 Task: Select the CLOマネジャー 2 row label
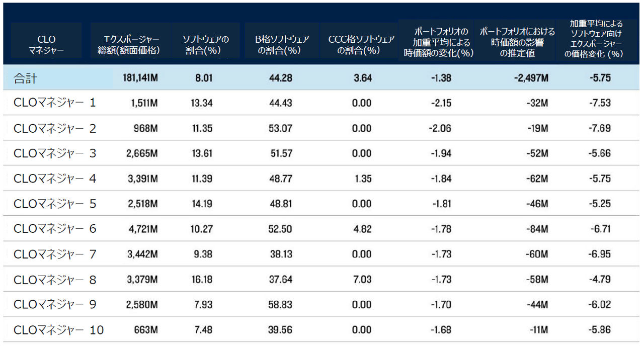[54, 128]
